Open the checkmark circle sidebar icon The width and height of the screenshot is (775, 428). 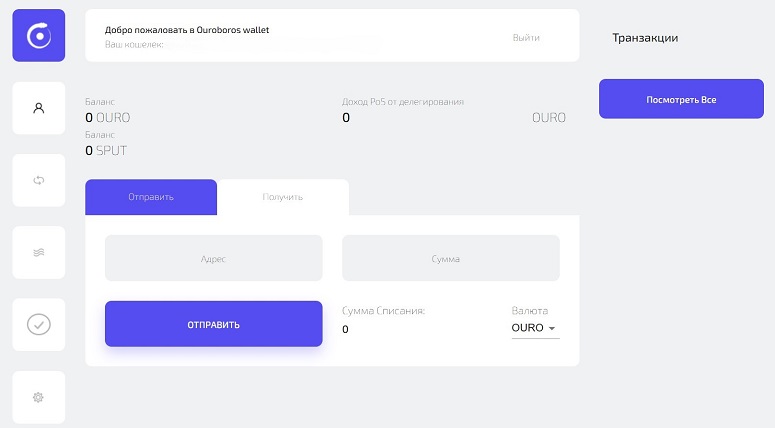click(39, 325)
